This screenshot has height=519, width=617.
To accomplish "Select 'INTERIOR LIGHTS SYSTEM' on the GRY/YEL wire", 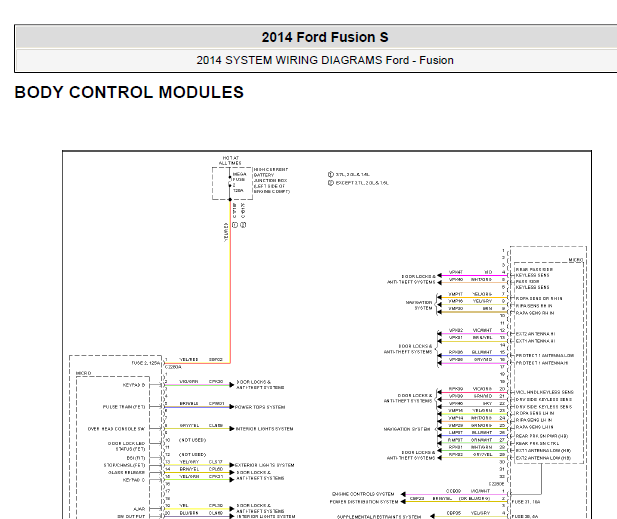I will [264, 429].
